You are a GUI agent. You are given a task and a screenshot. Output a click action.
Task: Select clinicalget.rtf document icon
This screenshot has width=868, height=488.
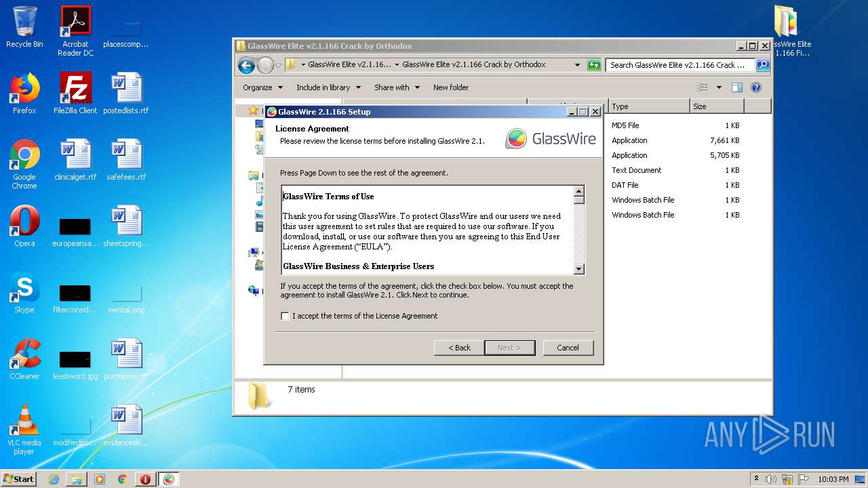(x=75, y=160)
